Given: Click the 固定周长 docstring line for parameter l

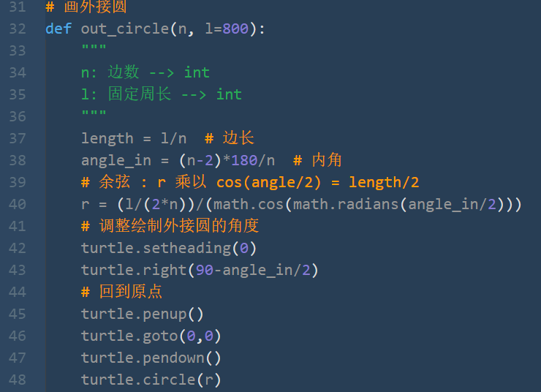Looking at the screenshot, I should point(161,94).
